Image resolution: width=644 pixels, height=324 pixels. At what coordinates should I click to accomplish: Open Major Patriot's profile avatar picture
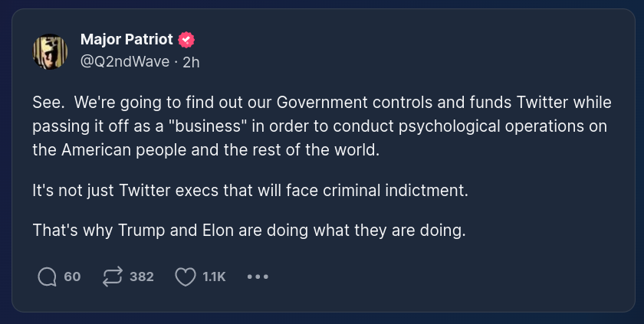(50, 51)
